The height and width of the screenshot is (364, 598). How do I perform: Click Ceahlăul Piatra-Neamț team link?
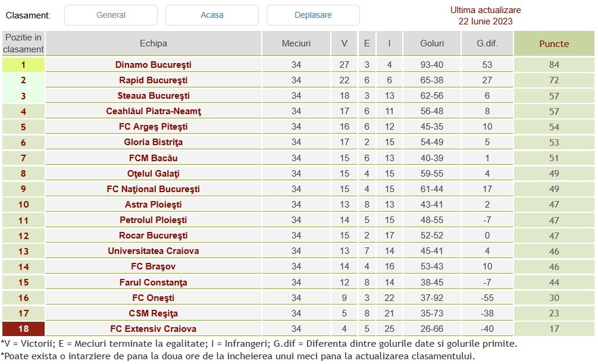coord(153,111)
